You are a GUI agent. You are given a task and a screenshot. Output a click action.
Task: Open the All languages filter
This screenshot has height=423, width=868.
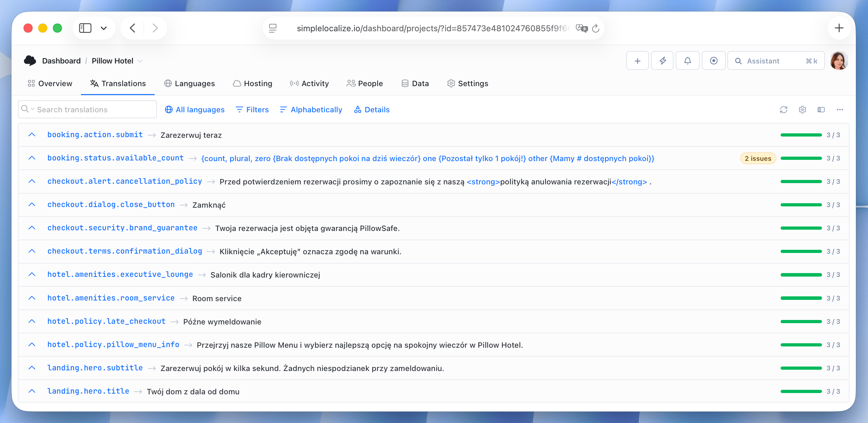tap(195, 109)
